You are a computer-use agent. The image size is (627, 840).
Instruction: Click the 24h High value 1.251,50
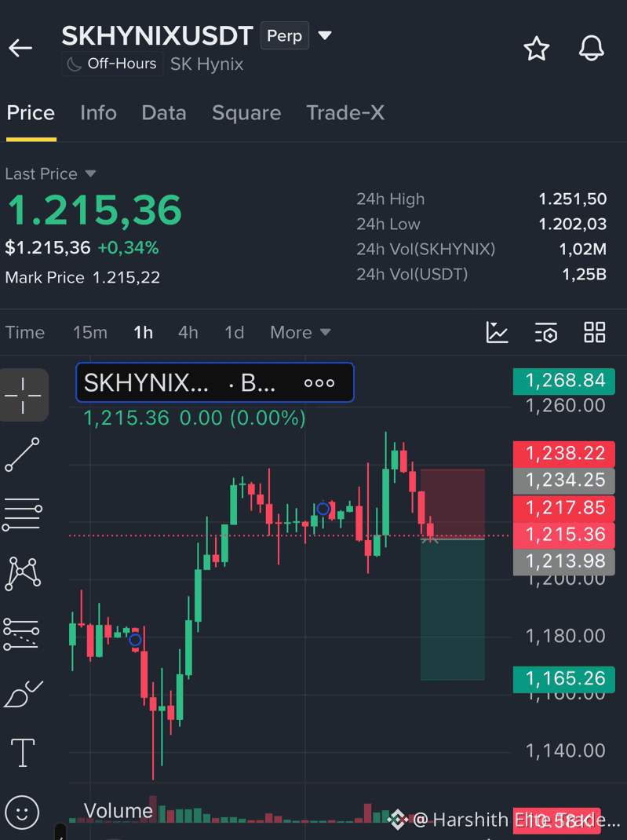point(572,199)
